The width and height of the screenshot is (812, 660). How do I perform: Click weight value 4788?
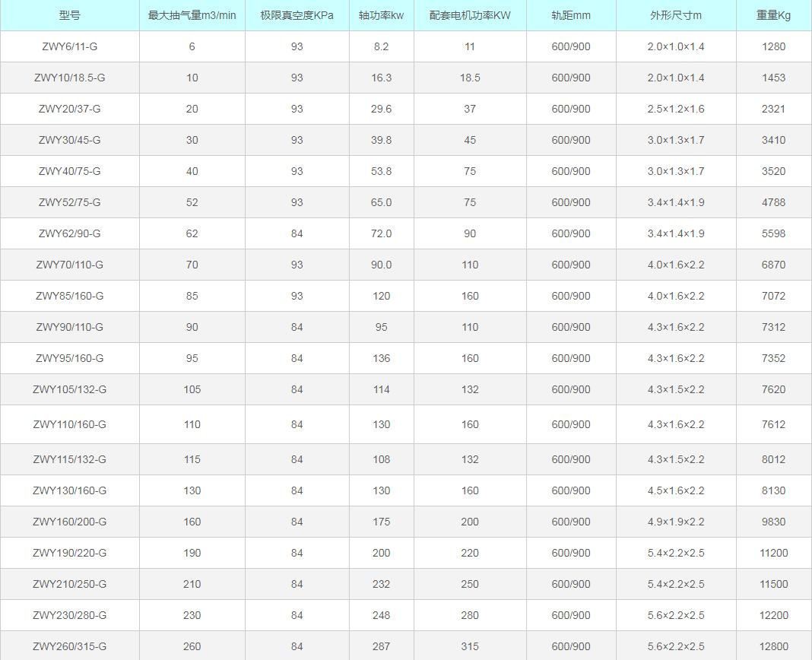point(773,202)
